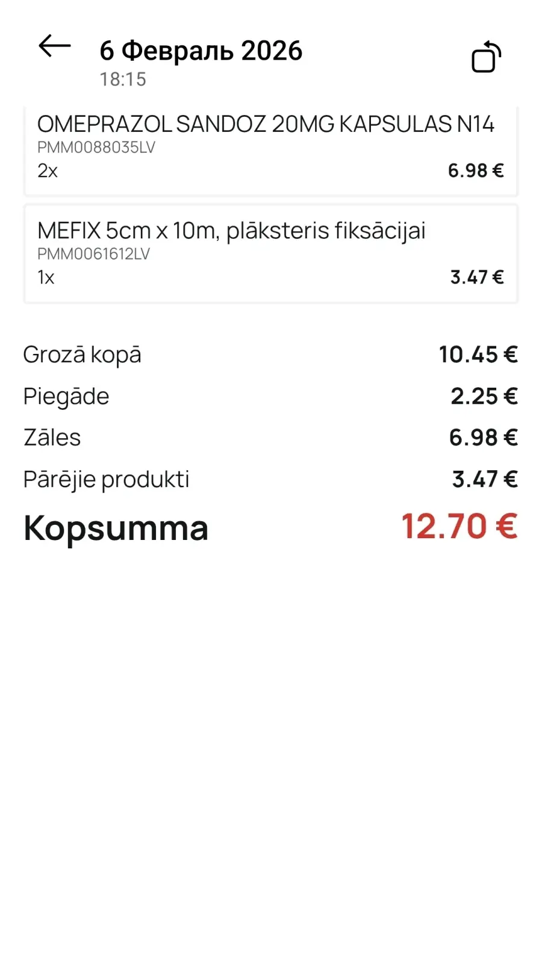The width and height of the screenshot is (542, 980).
Task: Click the order date title '6 Февраль 2026'
Action: pos(201,51)
